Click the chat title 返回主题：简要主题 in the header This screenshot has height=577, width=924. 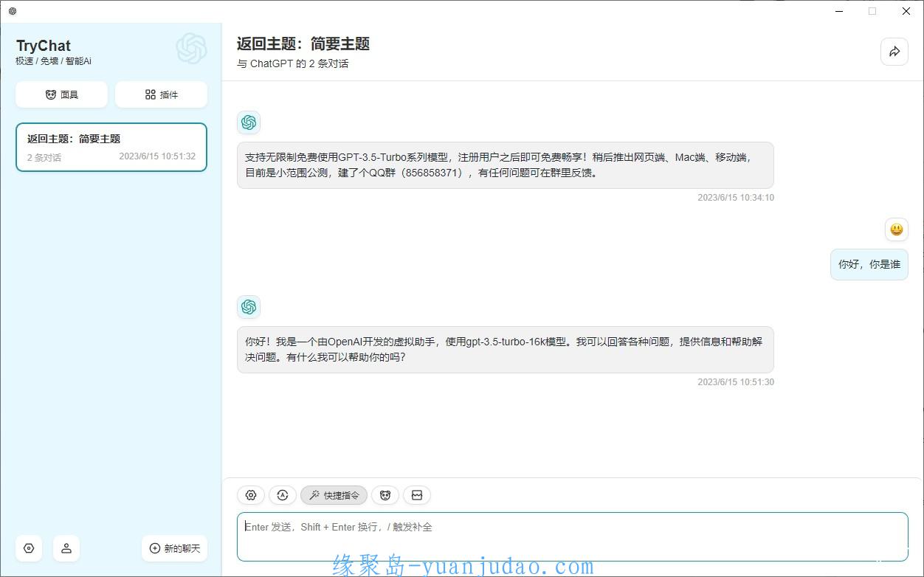(303, 44)
